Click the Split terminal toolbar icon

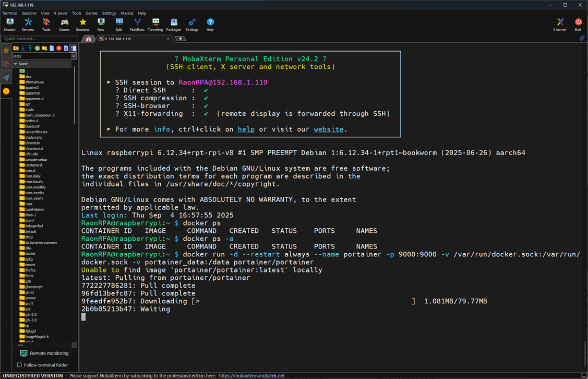click(119, 25)
